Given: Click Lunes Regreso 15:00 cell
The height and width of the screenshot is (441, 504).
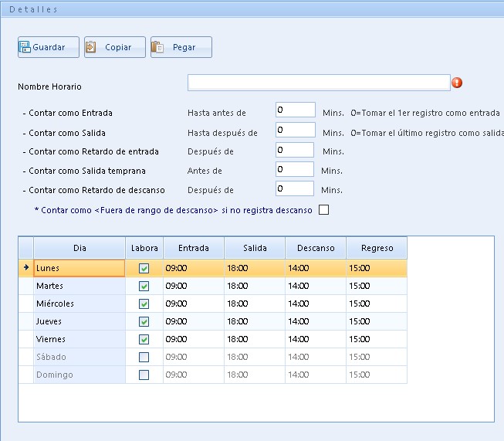Looking at the screenshot, I should pyautogui.click(x=377, y=268).
